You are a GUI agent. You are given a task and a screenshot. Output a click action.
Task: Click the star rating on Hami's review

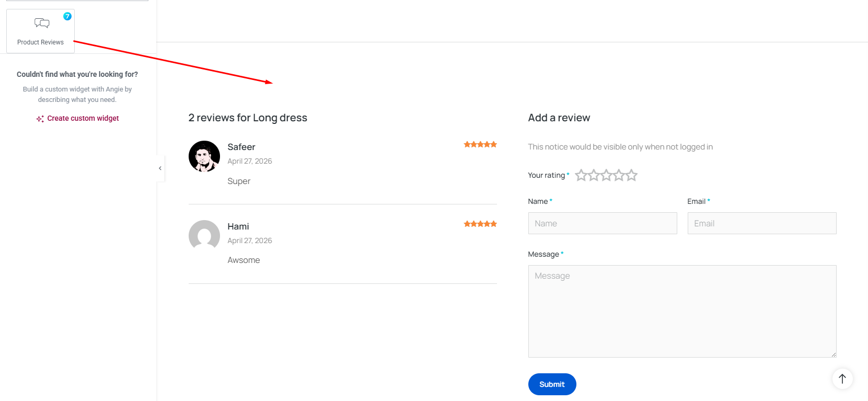[x=480, y=224]
